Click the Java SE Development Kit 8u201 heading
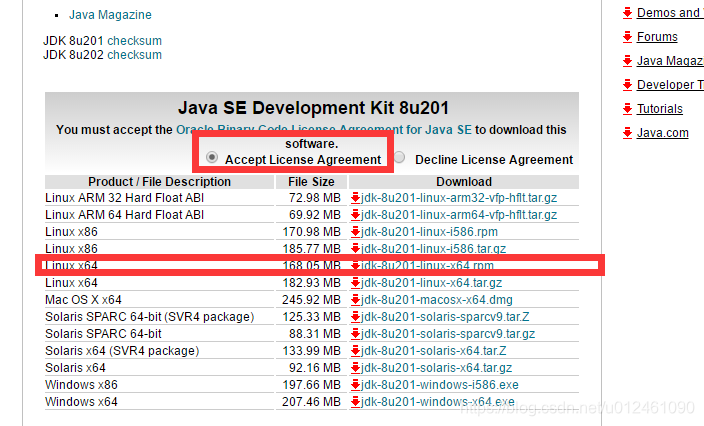This screenshot has width=704, height=426. coord(313,108)
